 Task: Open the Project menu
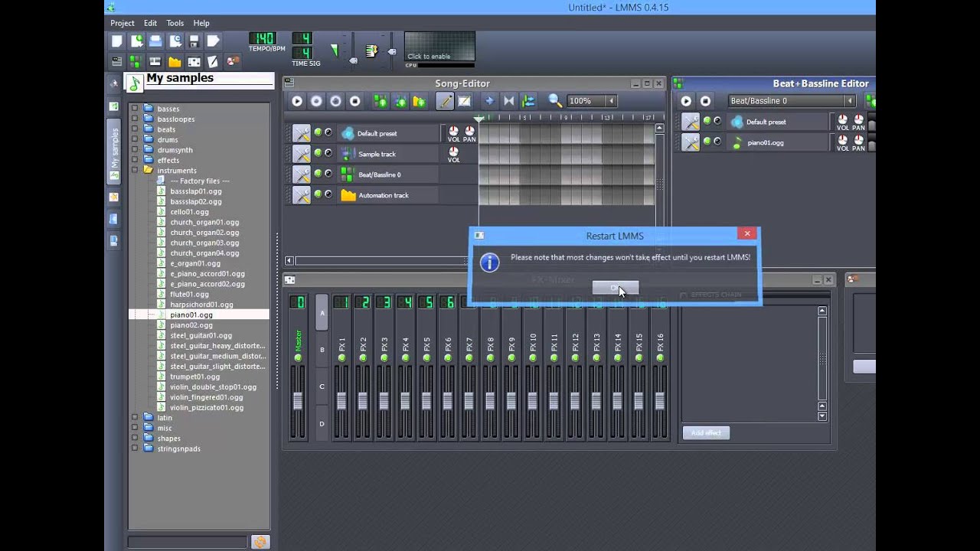click(122, 23)
